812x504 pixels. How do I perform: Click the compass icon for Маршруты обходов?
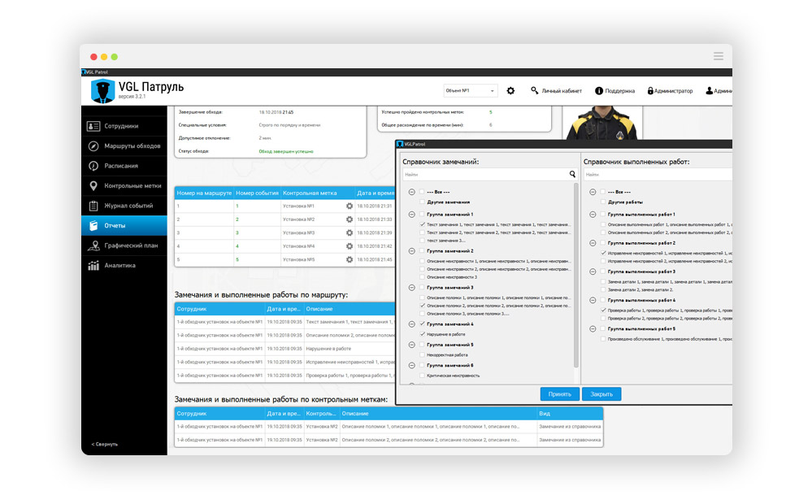93,146
